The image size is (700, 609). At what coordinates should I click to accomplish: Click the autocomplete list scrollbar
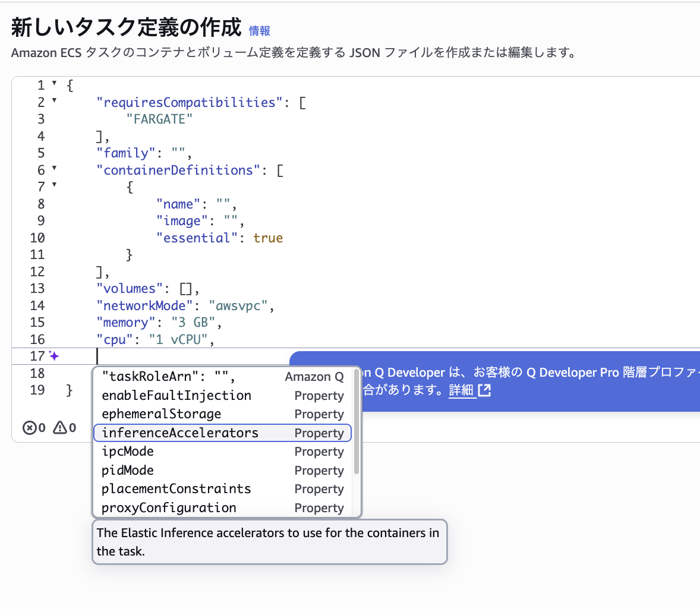tap(357, 422)
